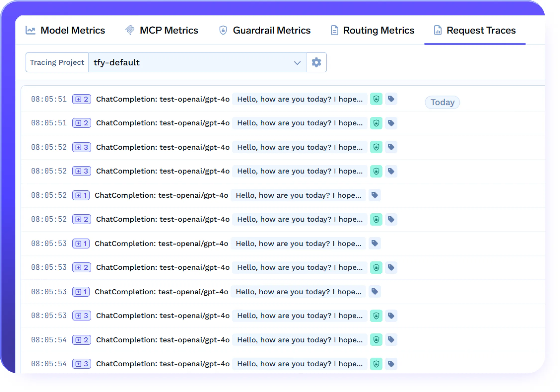Click the tag icon on the 08:05:53 single-span trace
Image resolution: width=560 pixels, height=392 pixels.
(375, 243)
